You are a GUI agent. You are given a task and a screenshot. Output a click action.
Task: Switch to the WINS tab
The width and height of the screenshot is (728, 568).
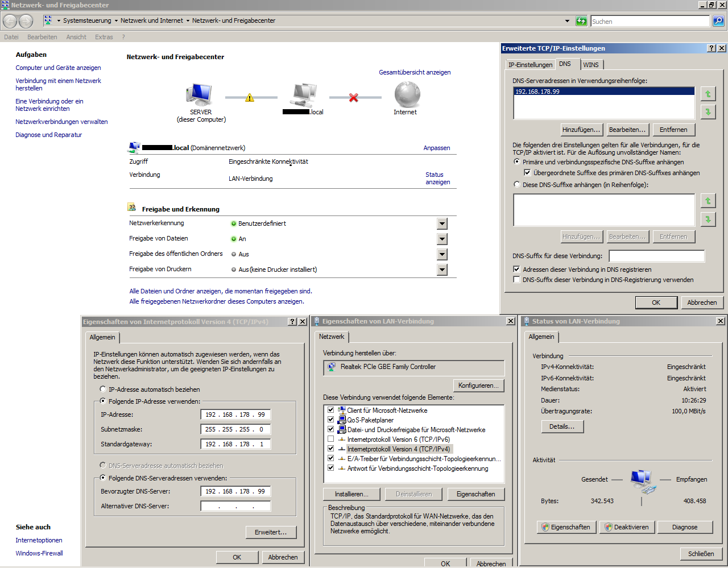(x=591, y=65)
